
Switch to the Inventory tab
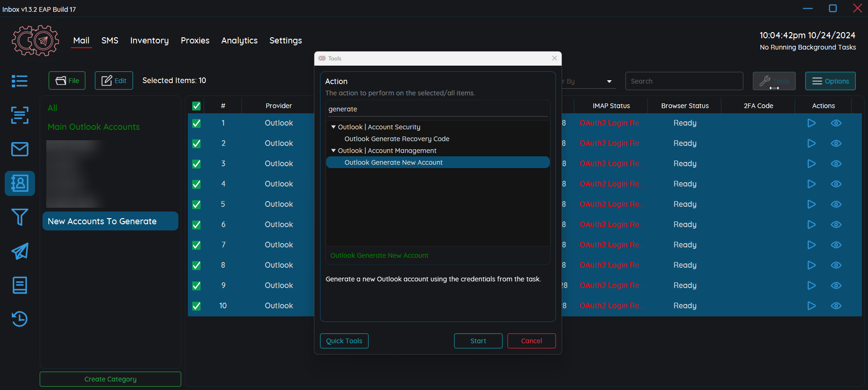pyautogui.click(x=150, y=41)
